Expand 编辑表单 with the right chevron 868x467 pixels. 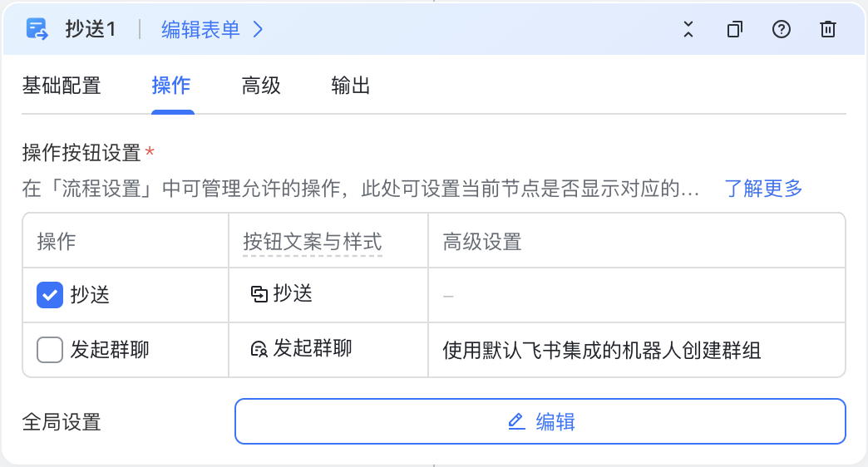[258, 29]
